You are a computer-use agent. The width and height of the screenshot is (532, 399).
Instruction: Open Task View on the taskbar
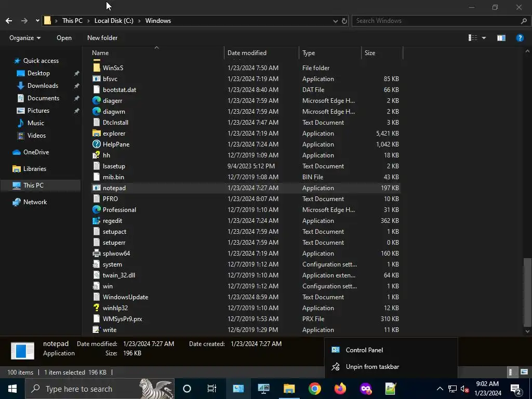coord(212,389)
